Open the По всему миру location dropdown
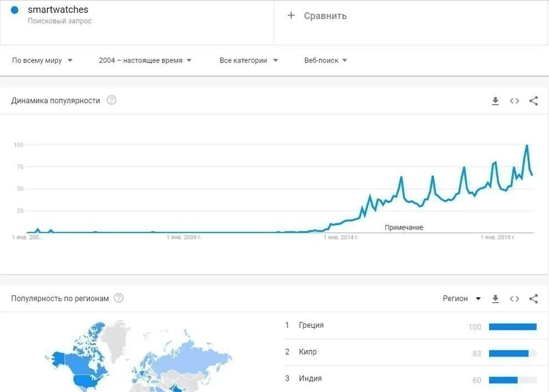The height and width of the screenshot is (392, 549). 42,60
